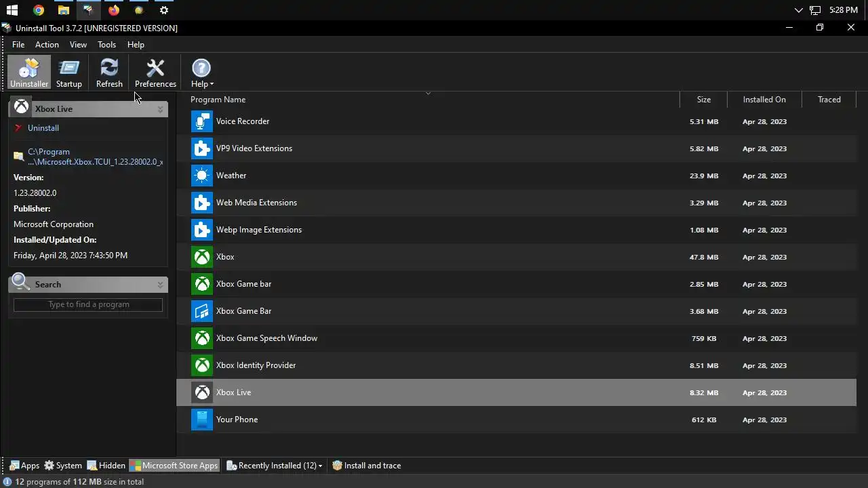Open the Uninstaller toolbar section
868x488 pixels.
tap(29, 73)
